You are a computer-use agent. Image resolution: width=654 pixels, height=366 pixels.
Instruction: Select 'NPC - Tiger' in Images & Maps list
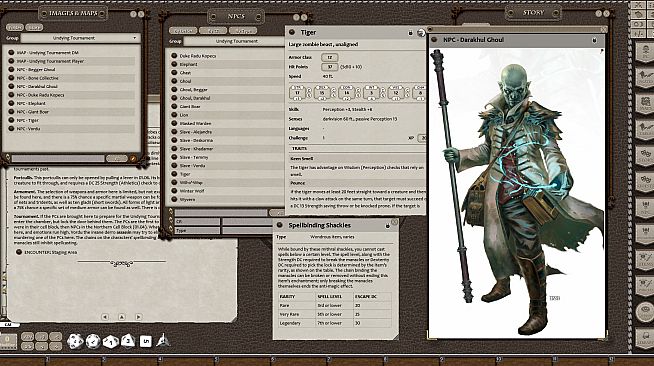point(72,120)
